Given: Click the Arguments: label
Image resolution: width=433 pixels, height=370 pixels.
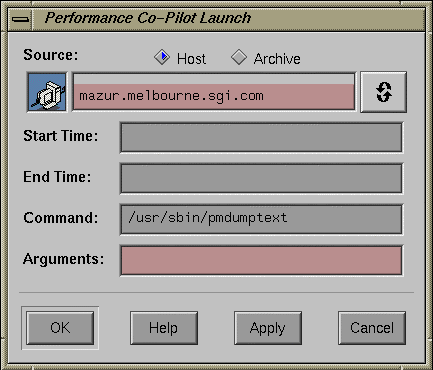Looking at the screenshot, I should point(64,259).
